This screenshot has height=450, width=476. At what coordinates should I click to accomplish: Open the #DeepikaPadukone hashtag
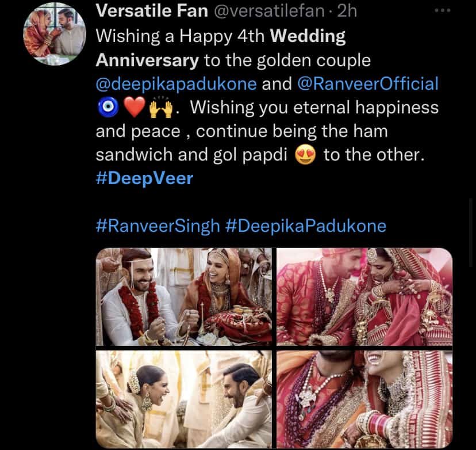point(305,226)
